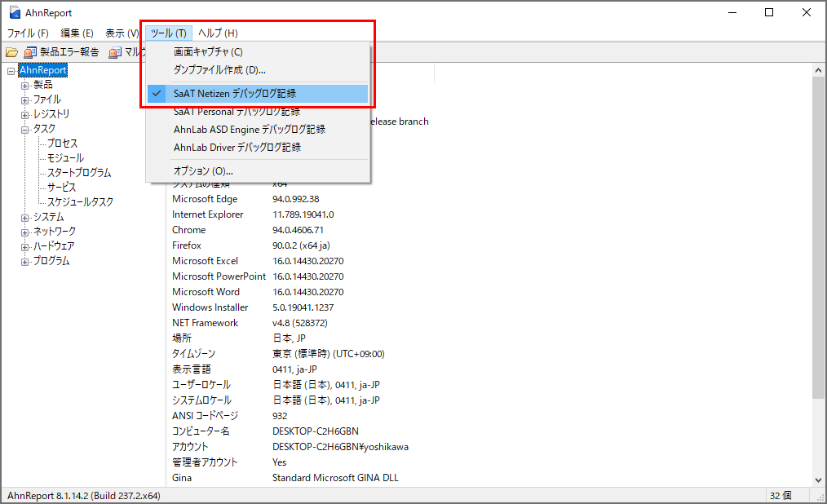This screenshot has width=827, height=504.
Task: Click the Microsoft Word row label
Action: pos(206,292)
